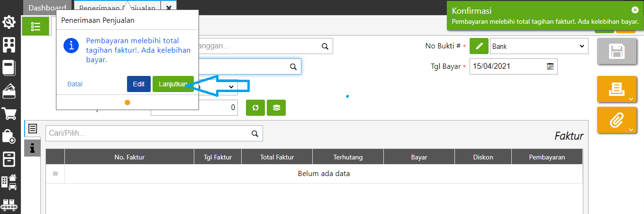
Task: Click the green stacked layers button
Action: tap(276, 108)
